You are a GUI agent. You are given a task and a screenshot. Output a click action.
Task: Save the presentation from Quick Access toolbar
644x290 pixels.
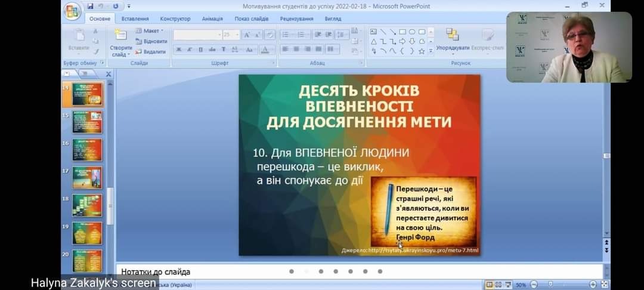(90, 7)
